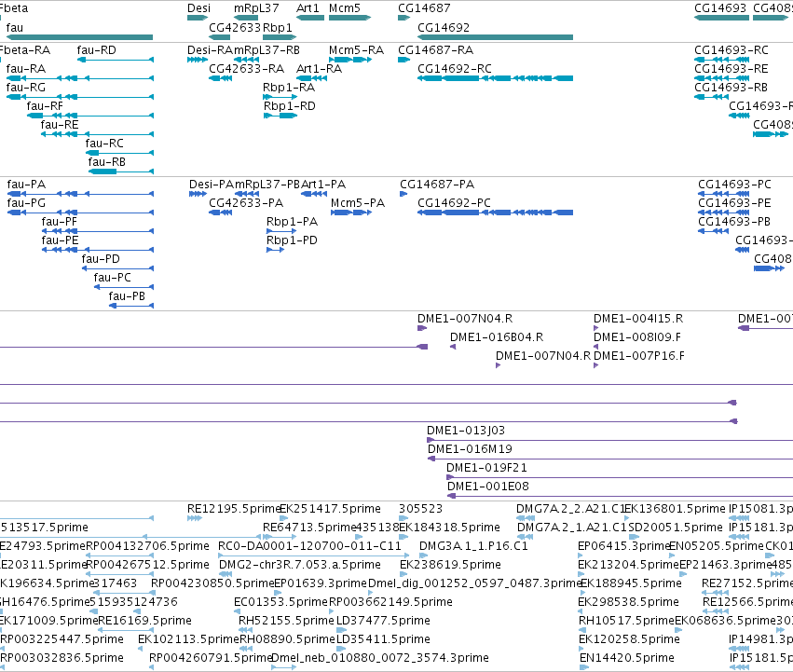793x672 pixels.
Task: Select the CG14693-PC protein label
Action: pyautogui.click(x=734, y=185)
